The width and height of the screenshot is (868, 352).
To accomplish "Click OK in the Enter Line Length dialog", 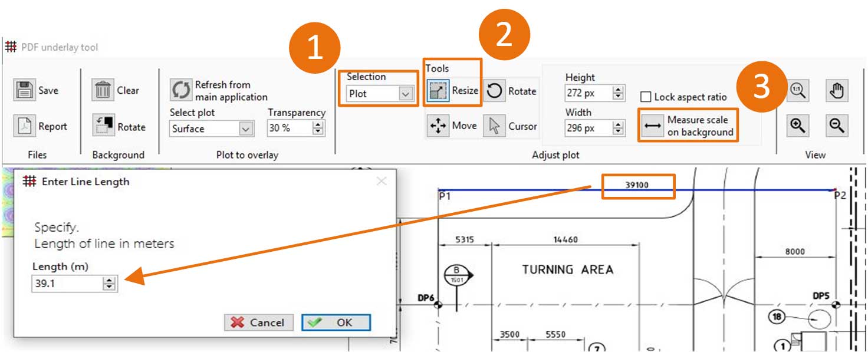I will (x=337, y=323).
